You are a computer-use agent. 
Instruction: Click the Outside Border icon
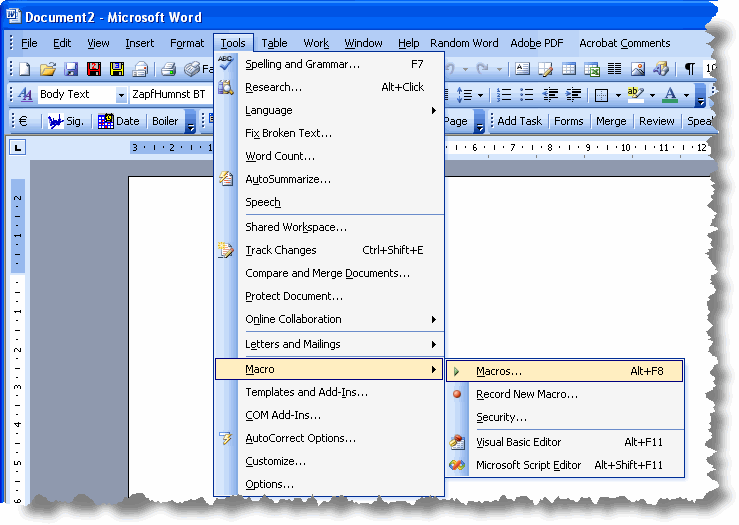[x=601, y=95]
